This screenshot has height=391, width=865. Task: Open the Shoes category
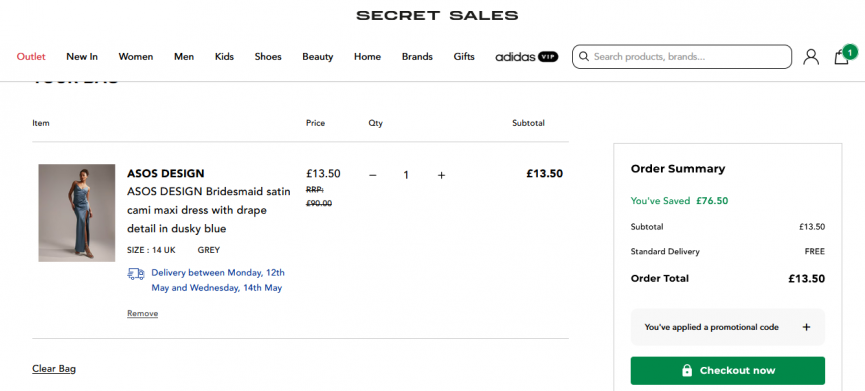click(268, 56)
